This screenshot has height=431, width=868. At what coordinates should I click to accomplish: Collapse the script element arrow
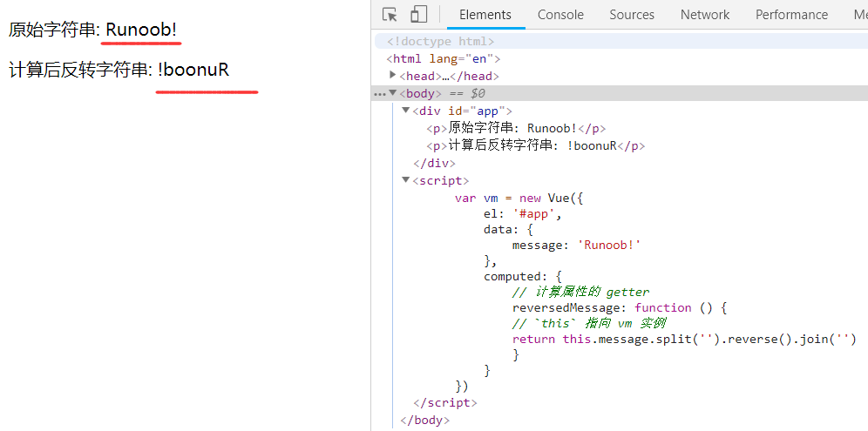[406, 180]
